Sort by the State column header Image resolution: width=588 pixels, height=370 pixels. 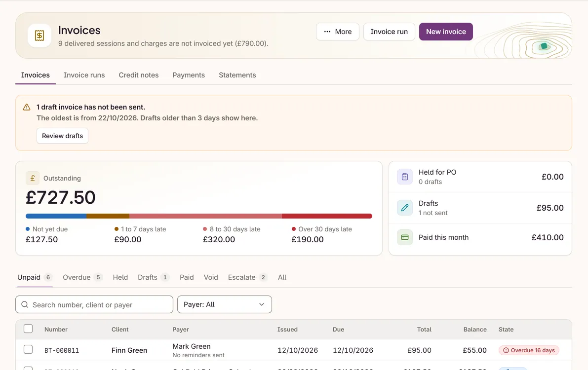point(506,330)
